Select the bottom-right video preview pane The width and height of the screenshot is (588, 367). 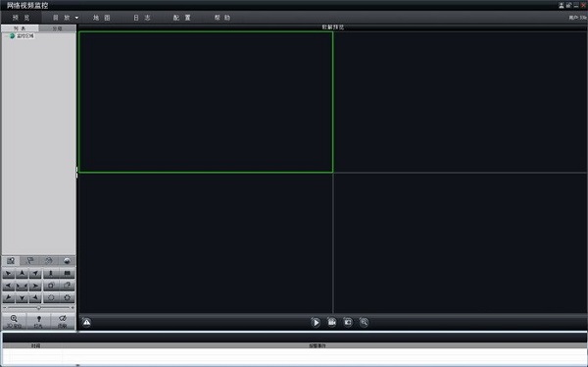(461, 243)
